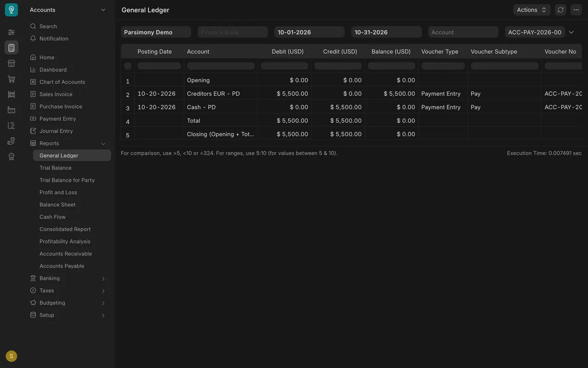
Task: Click the Cash - PD account cell
Action: point(221,107)
